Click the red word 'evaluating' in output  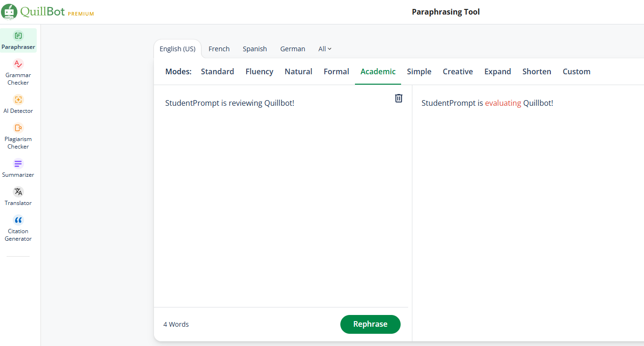point(503,103)
